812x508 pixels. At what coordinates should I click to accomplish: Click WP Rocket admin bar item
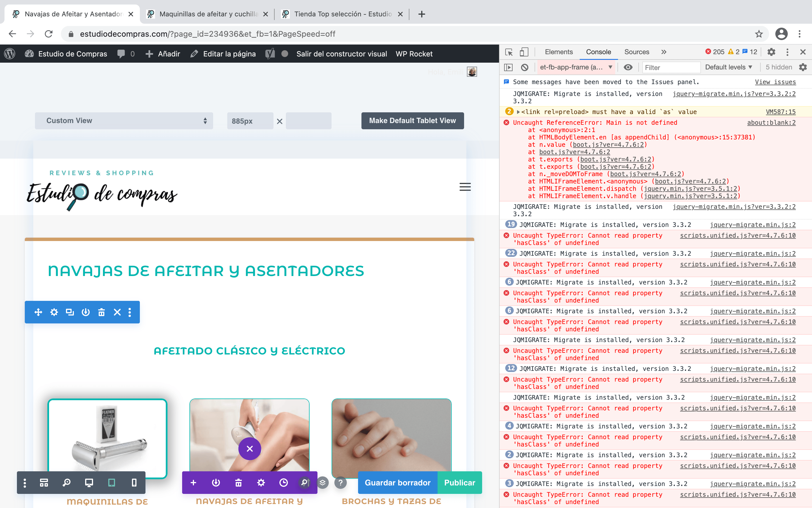coord(414,54)
